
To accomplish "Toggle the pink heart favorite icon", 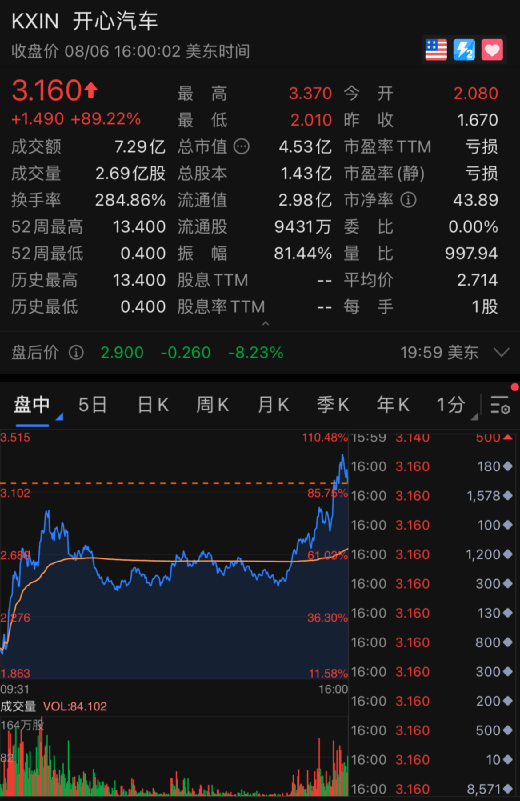I will pos(492,50).
